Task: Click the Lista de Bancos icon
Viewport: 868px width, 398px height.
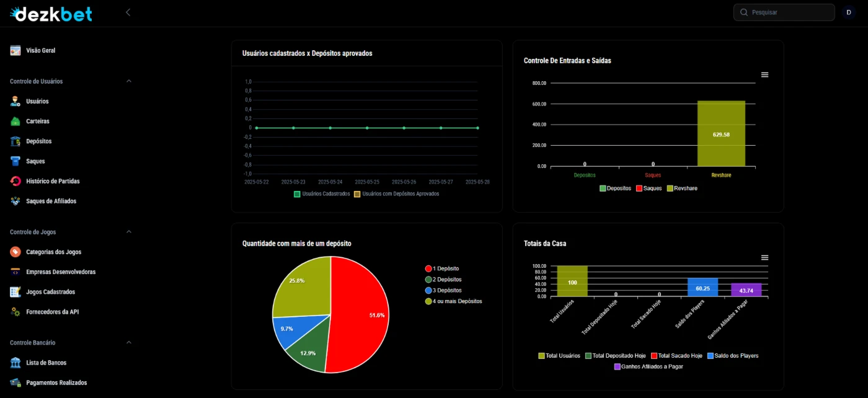Action: pos(15,363)
